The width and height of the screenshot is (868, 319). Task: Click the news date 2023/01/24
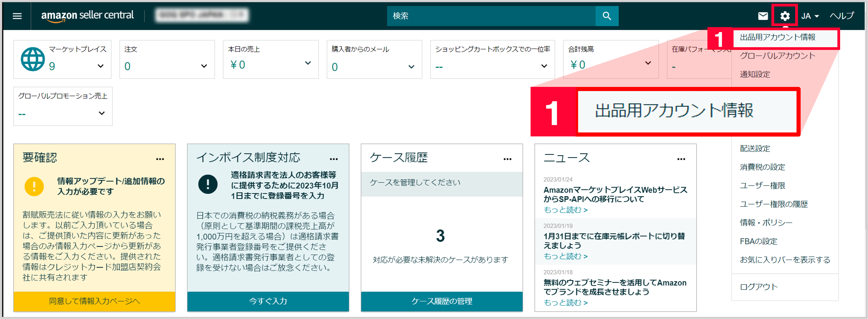pyautogui.click(x=558, y=180)
